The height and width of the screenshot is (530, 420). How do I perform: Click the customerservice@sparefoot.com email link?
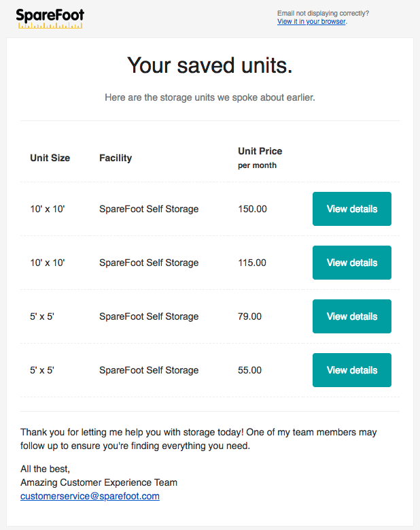(90, 496)
